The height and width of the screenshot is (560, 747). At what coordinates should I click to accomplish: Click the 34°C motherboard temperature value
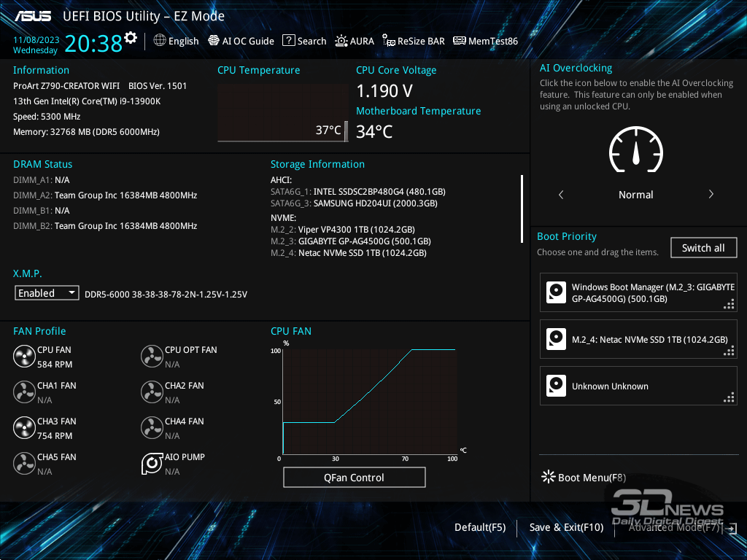click(374, 132)
